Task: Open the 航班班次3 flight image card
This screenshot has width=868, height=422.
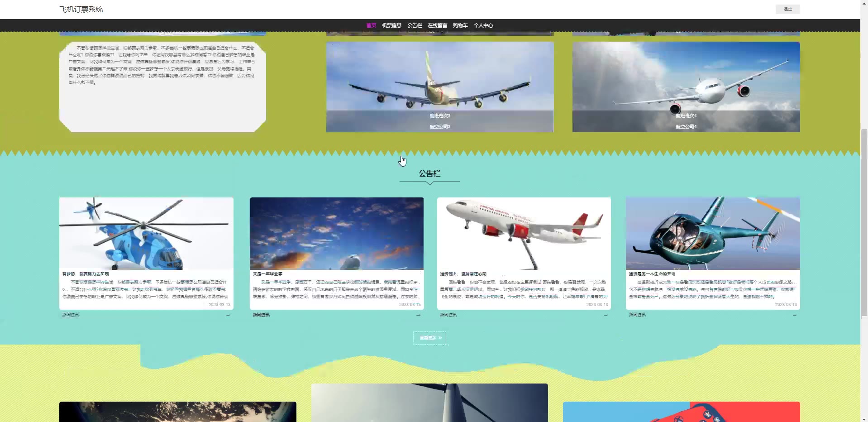Action: coord(440,87)
